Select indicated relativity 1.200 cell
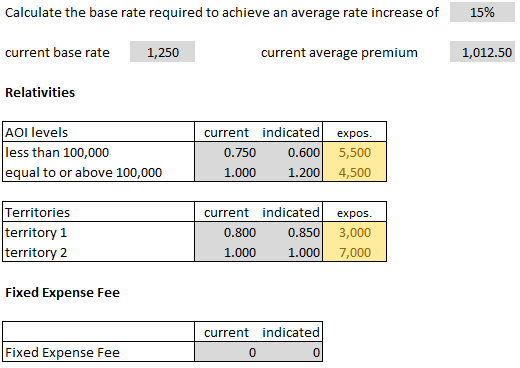 coord(290,172)
